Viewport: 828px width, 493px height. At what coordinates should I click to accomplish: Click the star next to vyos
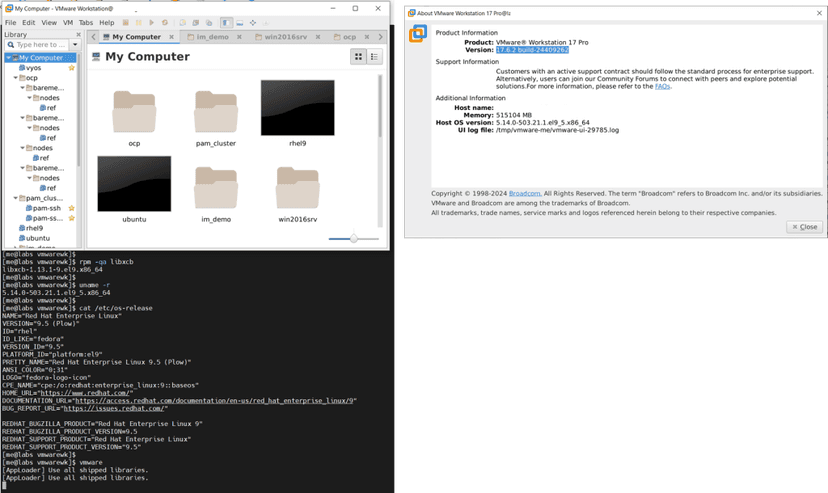71,68
